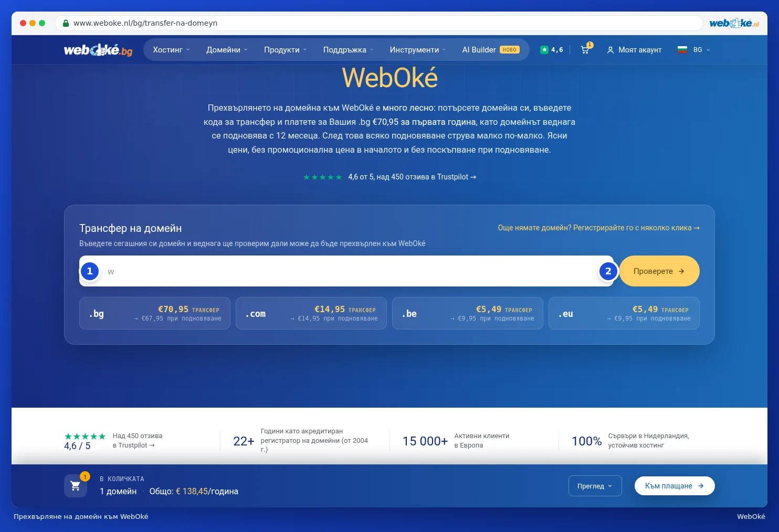Expand the Поддръжка menu
Image resolution: width=779 pixels, height=532 pixels.
click(x=349, y=50)
